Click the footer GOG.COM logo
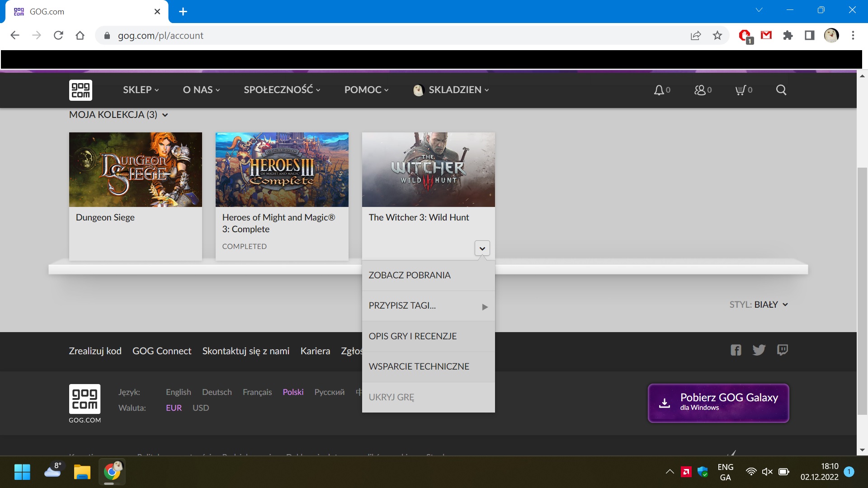Viewport: 868px width, 488px height. pyautogui.click(x=85, y=404)
